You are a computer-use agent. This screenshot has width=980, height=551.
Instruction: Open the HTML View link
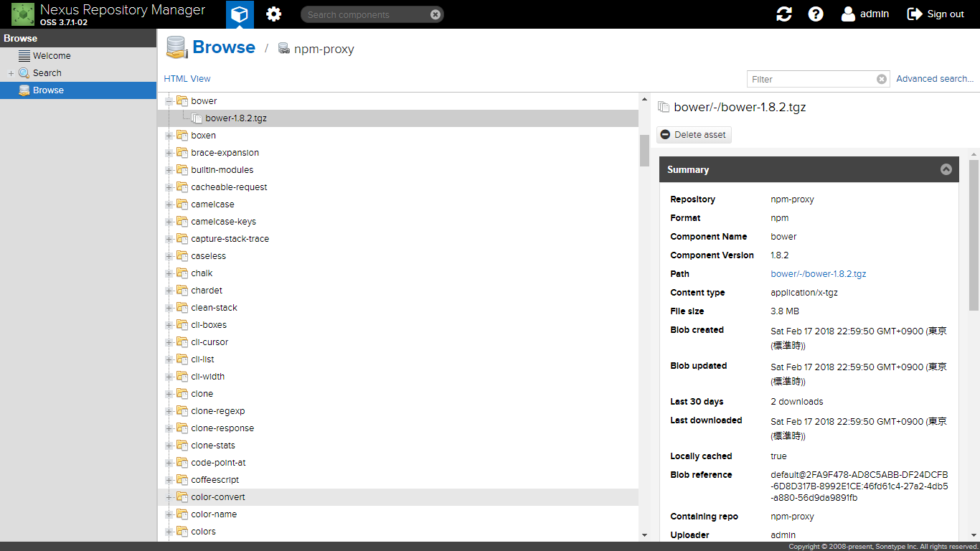click(x=187, y=79)
